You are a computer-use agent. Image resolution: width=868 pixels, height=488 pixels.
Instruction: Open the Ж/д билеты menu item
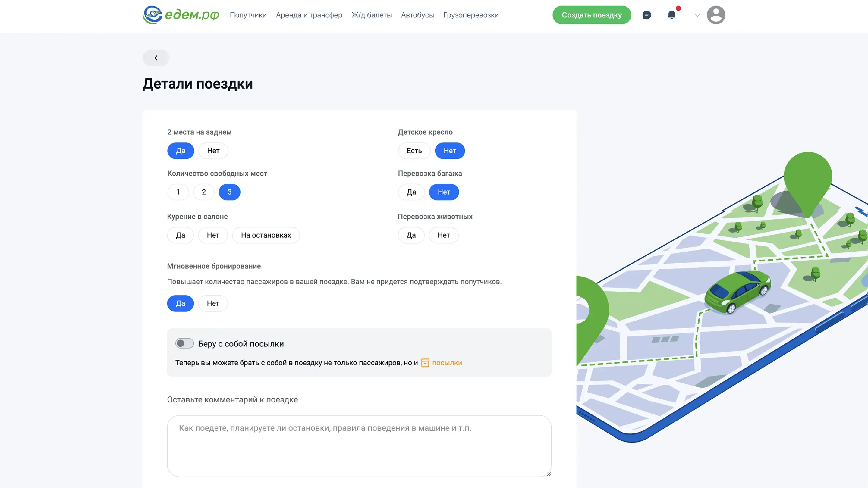click(x=371, y=15)
